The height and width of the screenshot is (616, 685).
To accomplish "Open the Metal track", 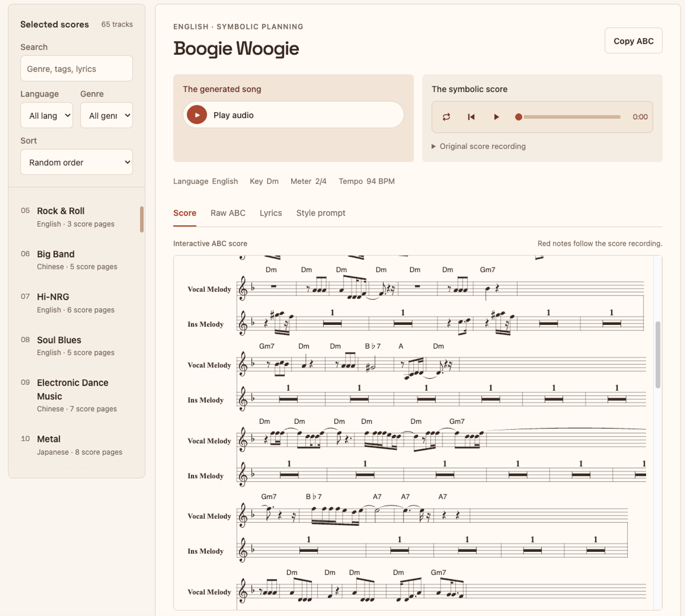I will point(76,445).
